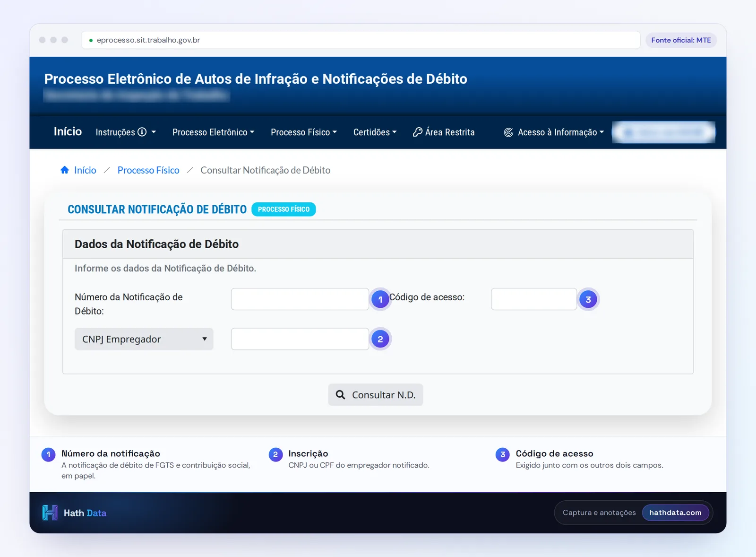756x557 pixels.
Task: Open the CNPJ Empregador selector
Action: tap(144, 339)
